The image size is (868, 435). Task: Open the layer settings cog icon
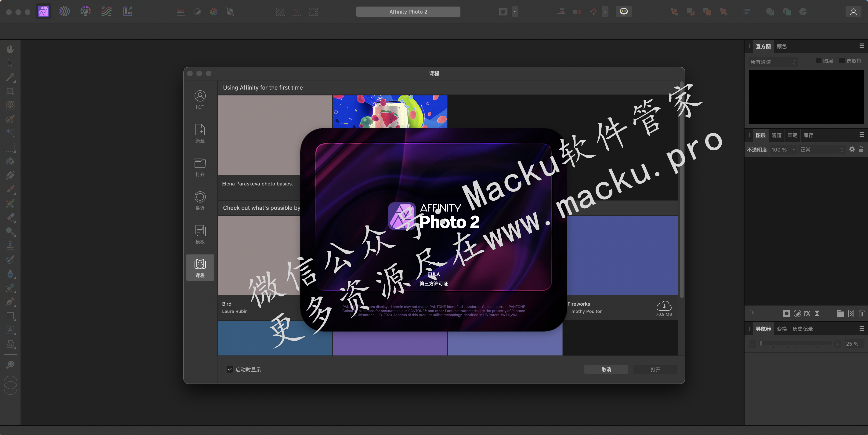point(852,149)
